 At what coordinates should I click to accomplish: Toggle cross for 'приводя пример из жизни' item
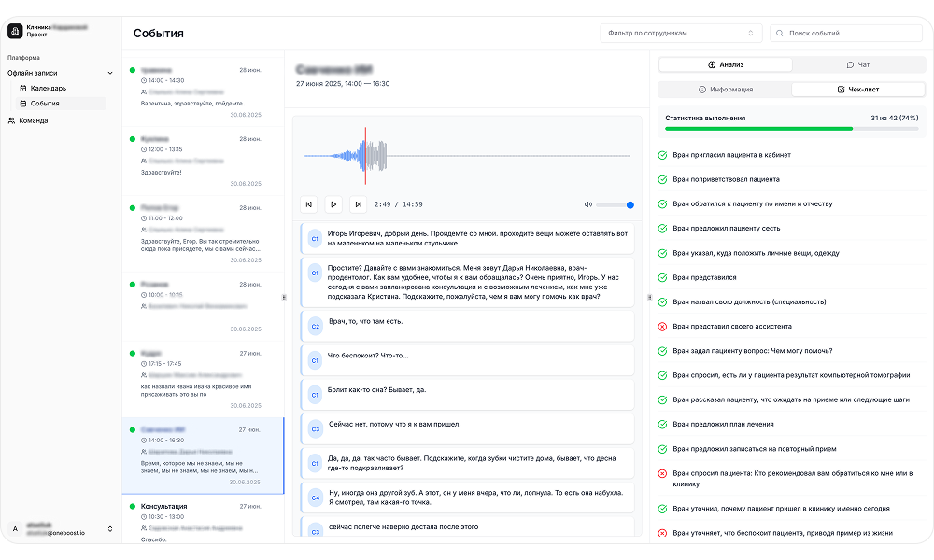(662, 533)
